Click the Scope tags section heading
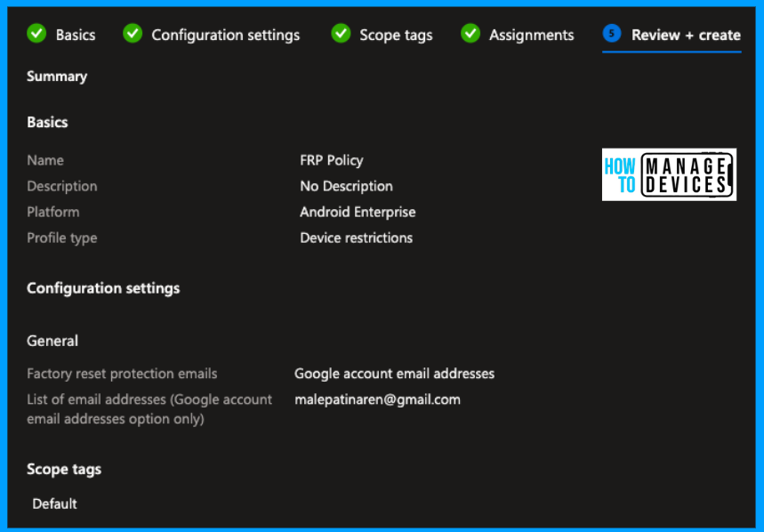 click(64, 469)
